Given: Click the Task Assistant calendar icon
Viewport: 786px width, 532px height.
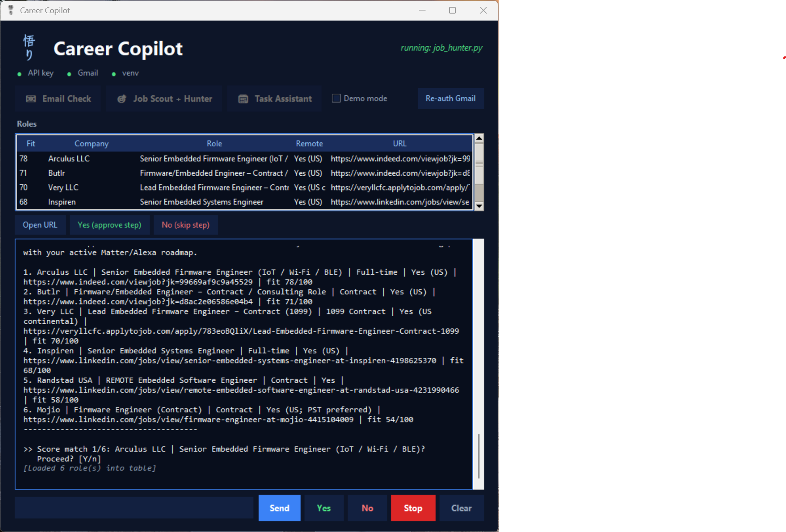Looking at the screenshot, I should tap(243, 99).
